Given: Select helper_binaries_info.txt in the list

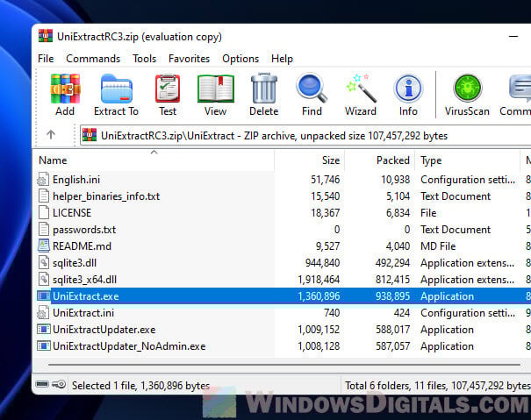Looking at the screenshot, I should click(x=106, y=196).
